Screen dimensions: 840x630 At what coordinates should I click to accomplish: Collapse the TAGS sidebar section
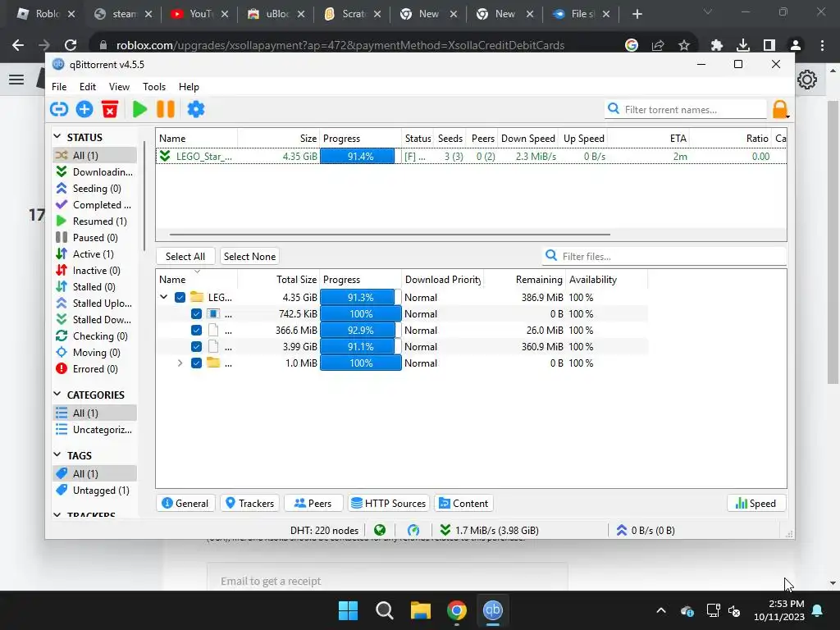[x=57, y=454]
